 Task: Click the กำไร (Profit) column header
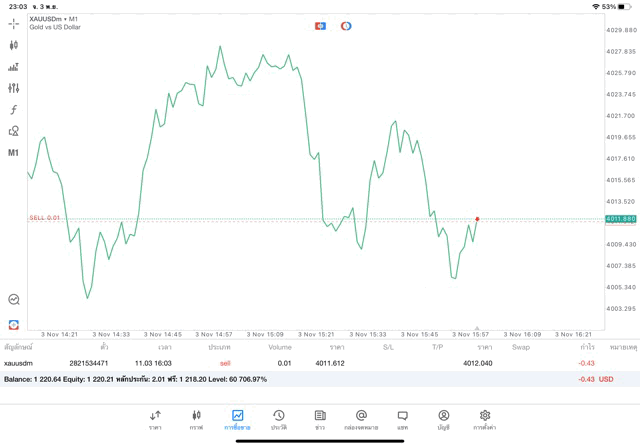click(x=588, y=347)
